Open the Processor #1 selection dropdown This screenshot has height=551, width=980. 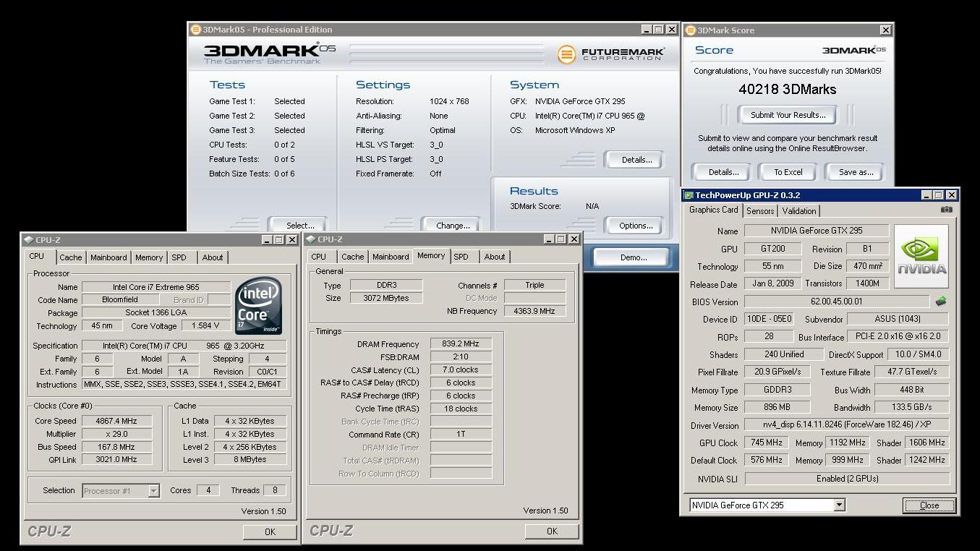[153, 491]
